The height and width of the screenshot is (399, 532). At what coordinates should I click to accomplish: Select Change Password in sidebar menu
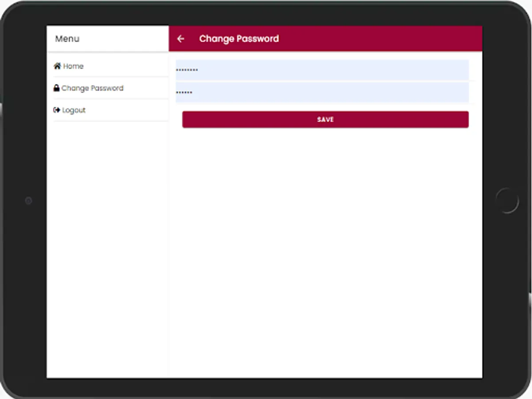(111, 88)
